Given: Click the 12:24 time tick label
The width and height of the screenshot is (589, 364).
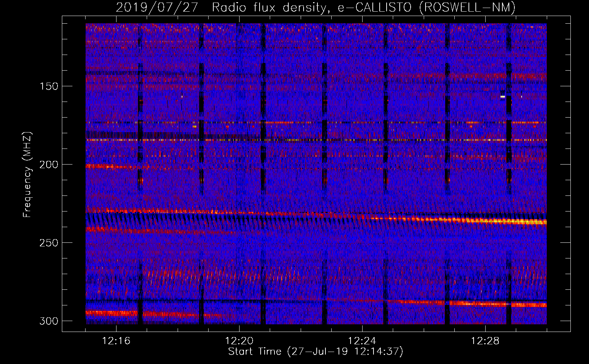Looking at the screenshot, I should point(362,341).
